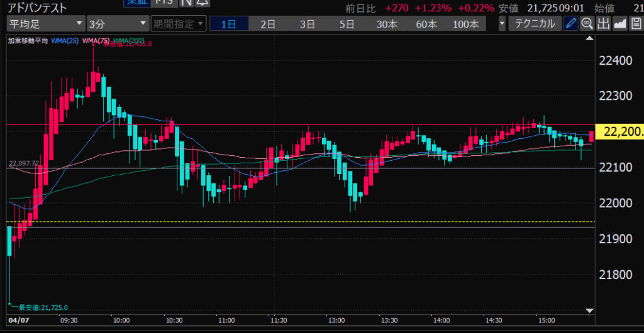Screen dimensions: 644x333
Task: Select the pencil drawing tool
Action: pyautogui.click(x=571, y=25)
